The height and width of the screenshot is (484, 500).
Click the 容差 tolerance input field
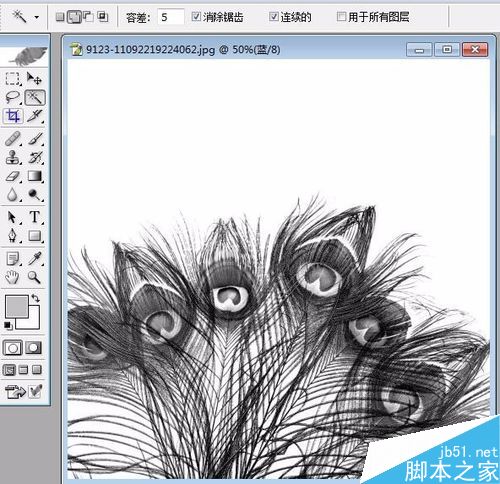tap(170, 17)
